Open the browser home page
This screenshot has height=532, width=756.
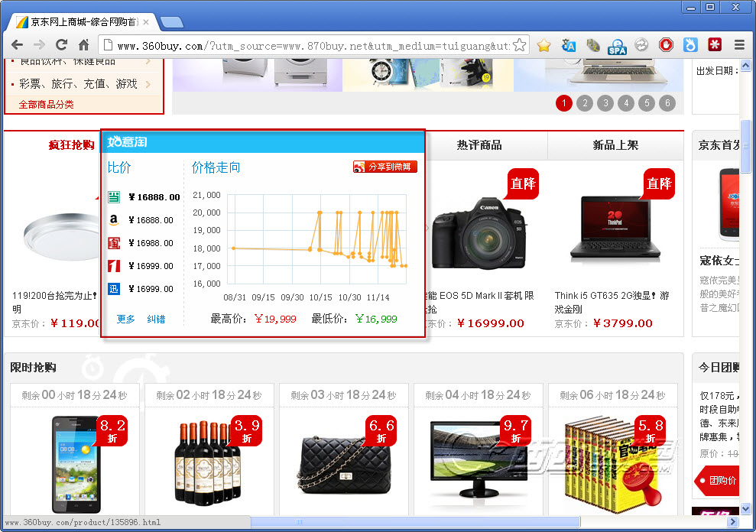pos(83,45)
